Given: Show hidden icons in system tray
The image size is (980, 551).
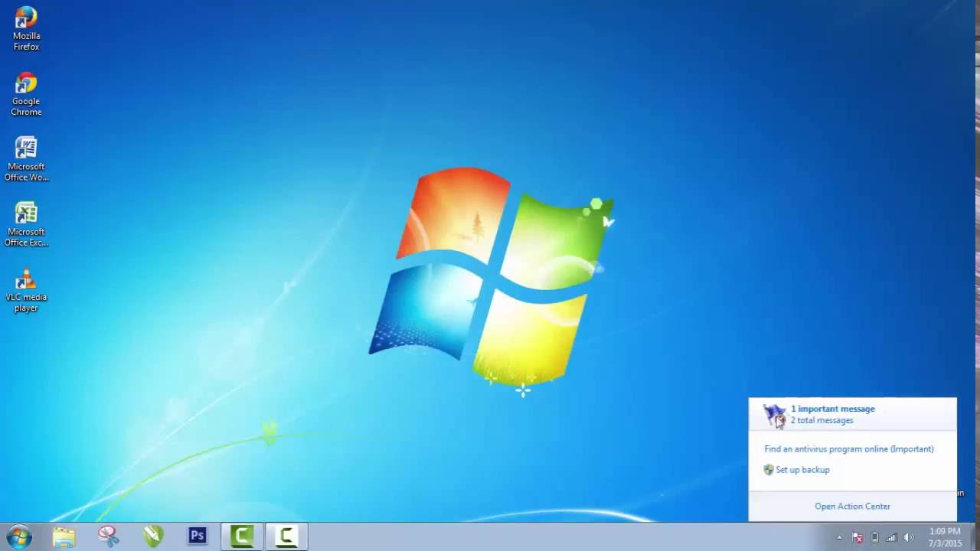Looking at the screenshot, I should tap(839, 537).
